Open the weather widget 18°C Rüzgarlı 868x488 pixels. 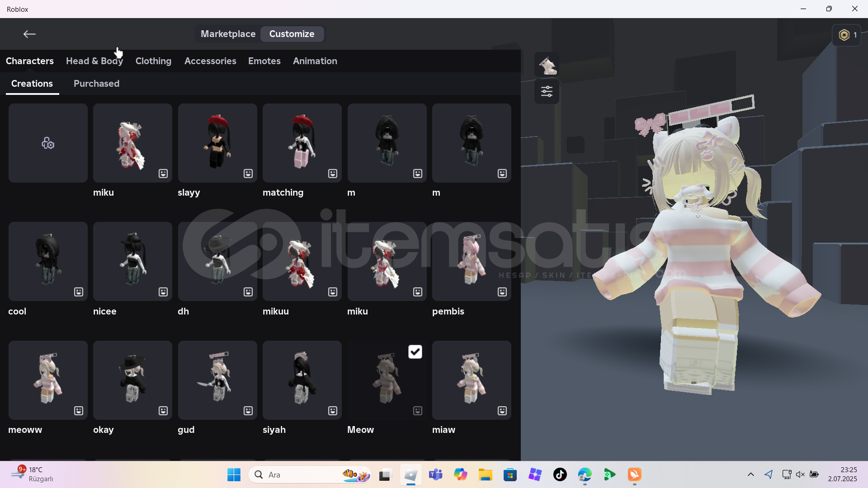pos(33,474)
